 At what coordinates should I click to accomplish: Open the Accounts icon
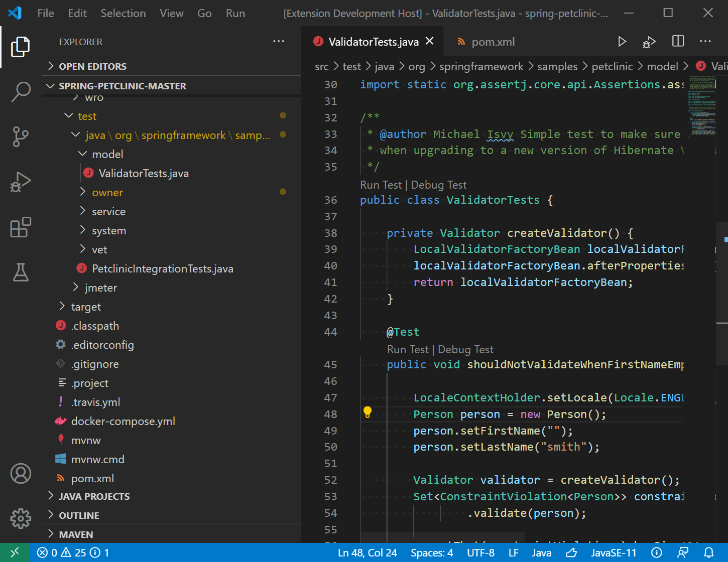click(21, 473)
